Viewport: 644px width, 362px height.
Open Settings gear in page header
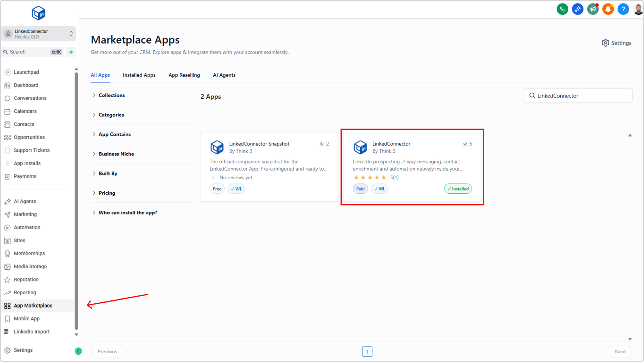click(x=616, y=43)
